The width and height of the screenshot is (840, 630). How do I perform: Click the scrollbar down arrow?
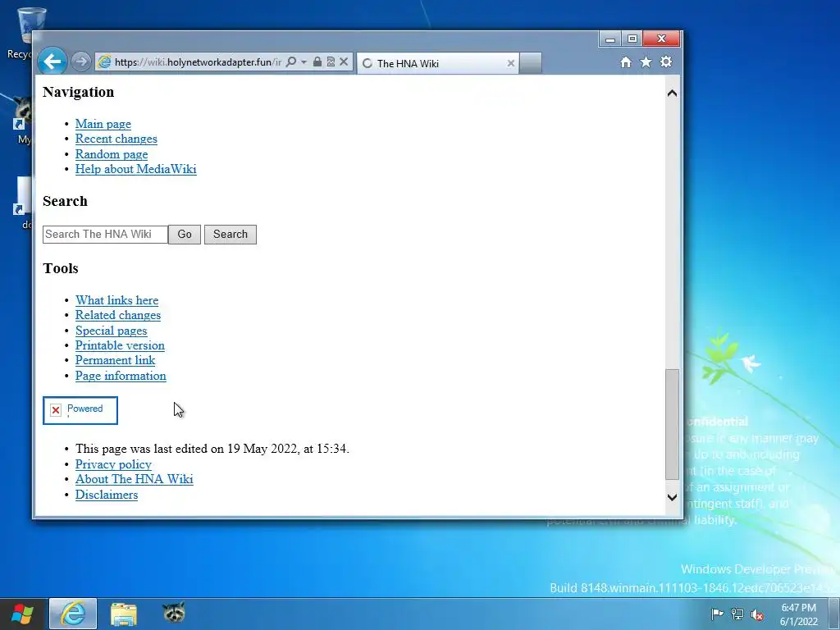pyautogui.click(x=672, y=497)
